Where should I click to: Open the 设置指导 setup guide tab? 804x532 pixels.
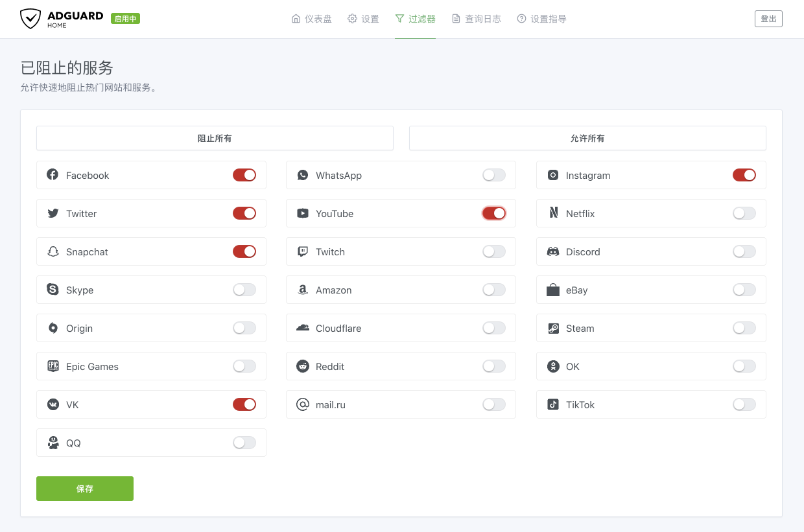[x=541, y=19]
